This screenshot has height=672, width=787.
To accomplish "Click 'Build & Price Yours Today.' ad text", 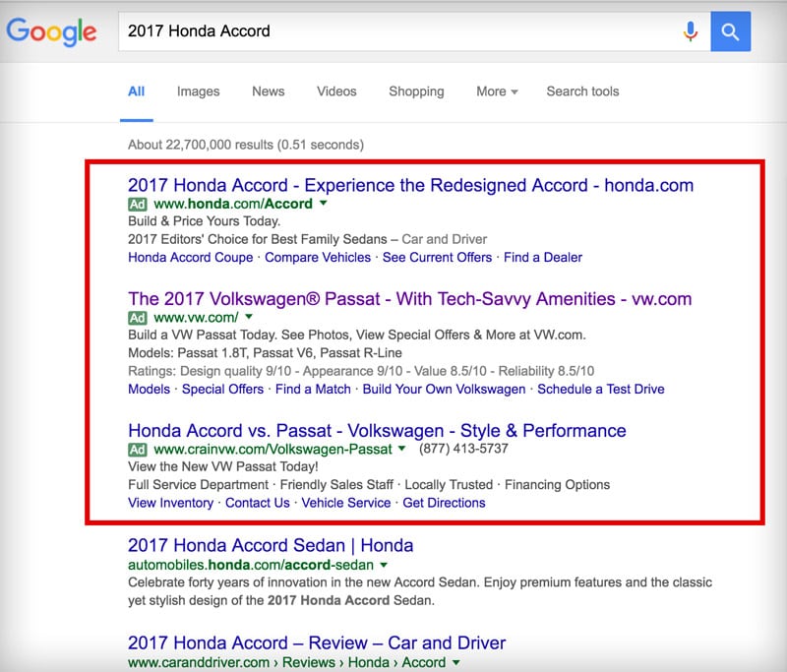I will coord(205,221).
